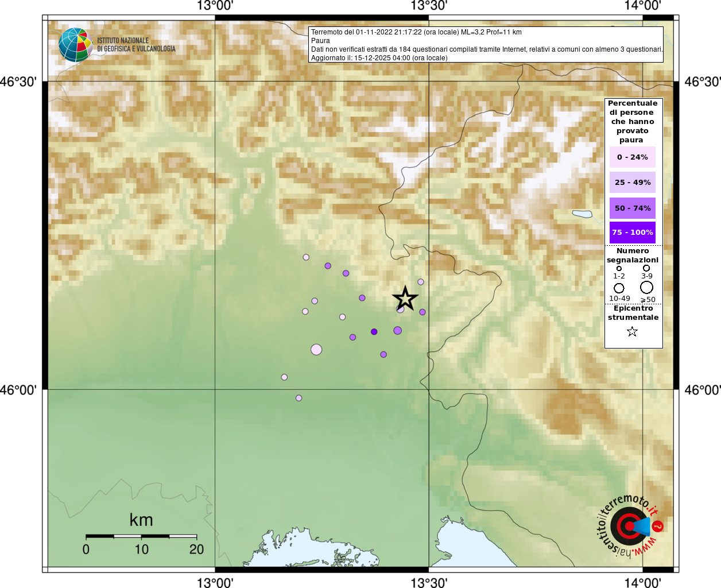Click the haisentitoilterremoto.it target logo
The height and width of the screenshot is (588, 721).
pyautogui.click(x=630, y=526)
